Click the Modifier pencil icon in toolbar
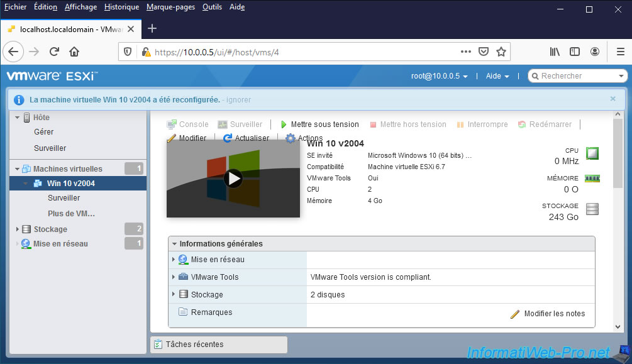 (172, 138)
